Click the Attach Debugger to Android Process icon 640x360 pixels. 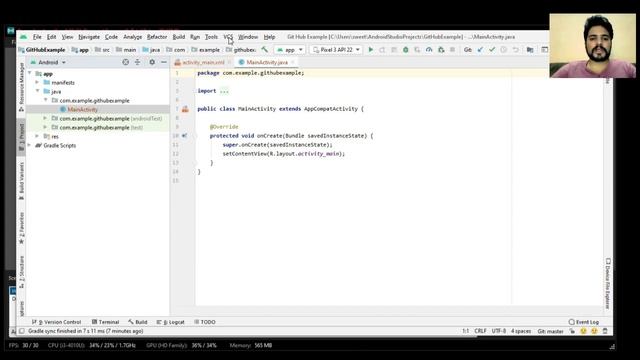pos(441,50)
